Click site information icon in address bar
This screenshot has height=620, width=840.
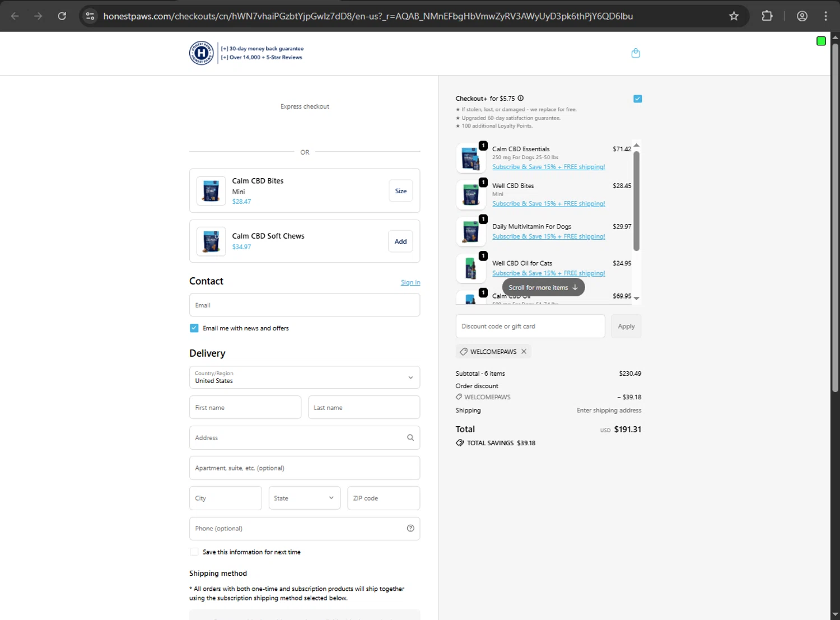point(90,16)
